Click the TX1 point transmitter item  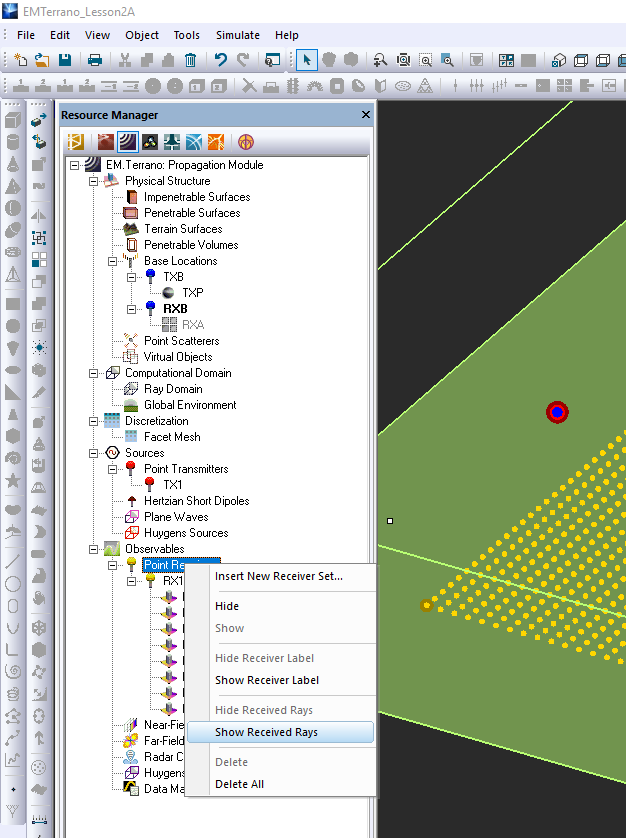(x=172, y=485)
